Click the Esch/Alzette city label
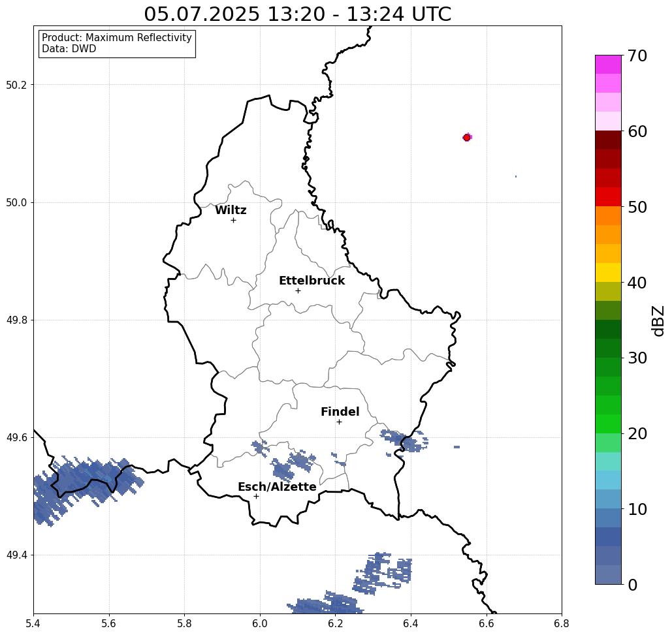 point(277,487)
